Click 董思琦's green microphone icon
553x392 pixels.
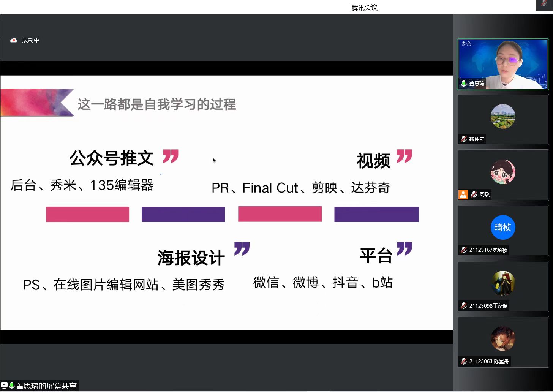(464, 83)
